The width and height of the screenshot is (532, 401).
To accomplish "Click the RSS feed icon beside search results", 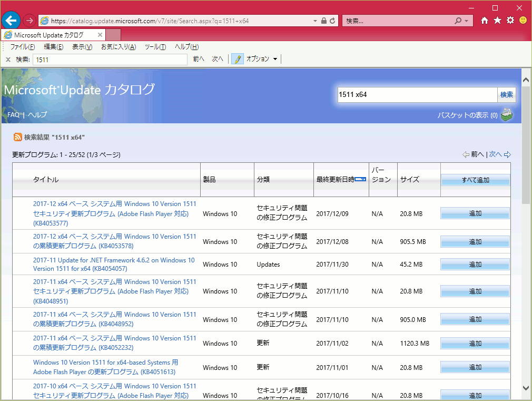I will click(x=18, y=137).
